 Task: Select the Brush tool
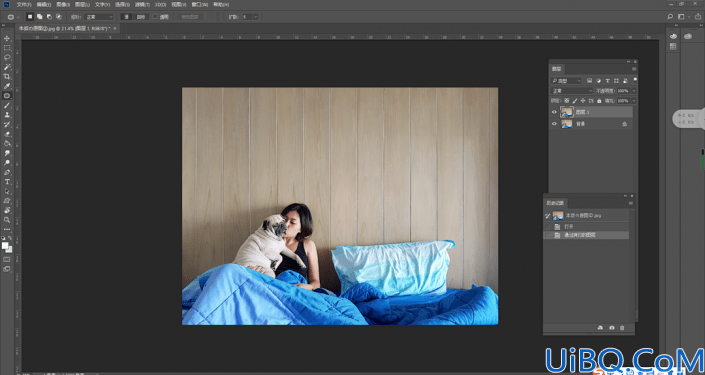[x=7, y=105]
